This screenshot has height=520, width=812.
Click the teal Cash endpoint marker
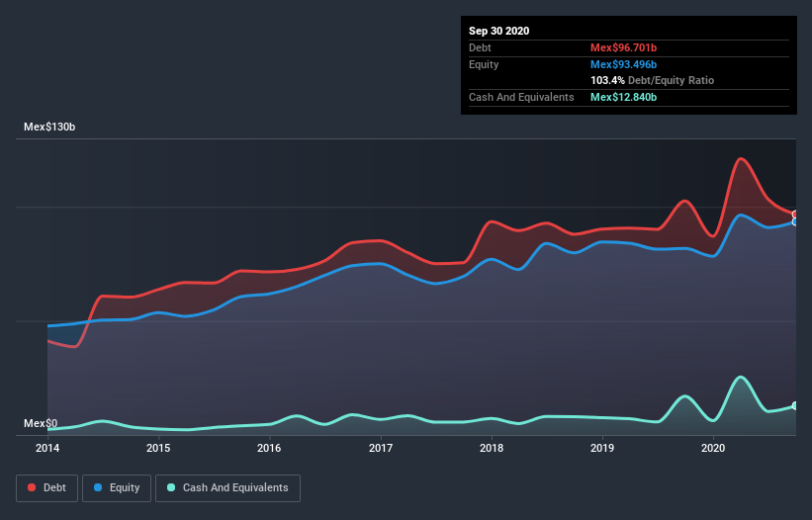[x=795, y=405]
